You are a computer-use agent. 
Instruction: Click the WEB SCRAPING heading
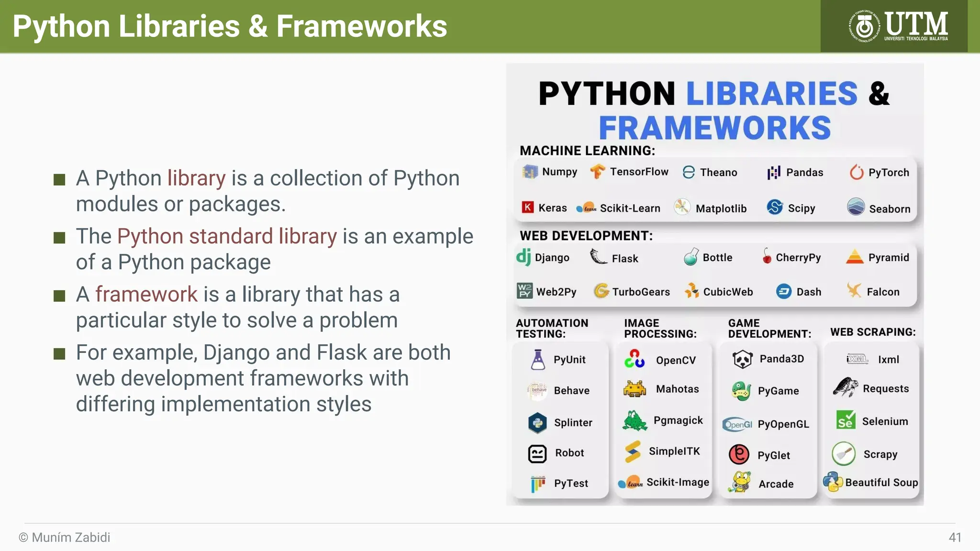(873, 332)
